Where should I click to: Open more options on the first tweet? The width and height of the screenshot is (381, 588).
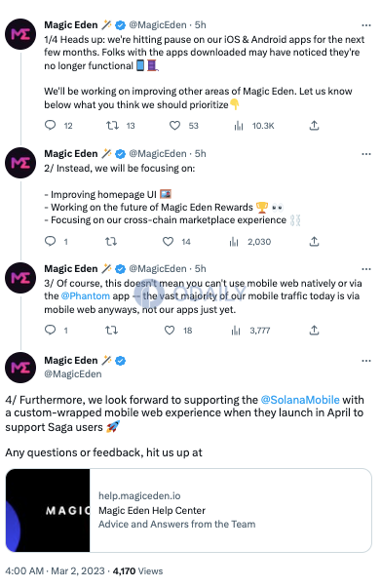pos(366,25)
